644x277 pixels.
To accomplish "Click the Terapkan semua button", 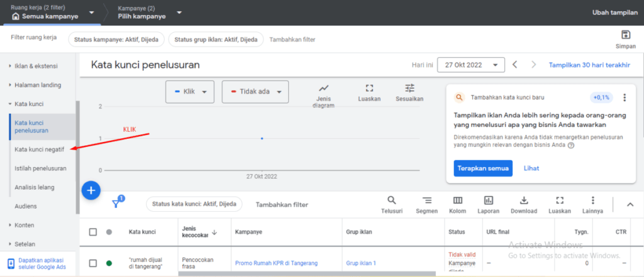I will point(483,168).
